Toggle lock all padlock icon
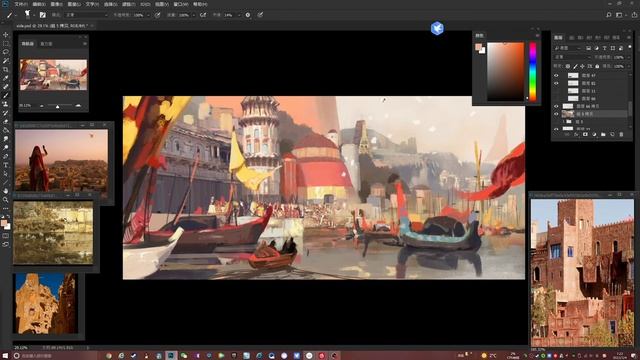This screenshot has height=360, width=640. pyautogui.click(x=597, y=66)
